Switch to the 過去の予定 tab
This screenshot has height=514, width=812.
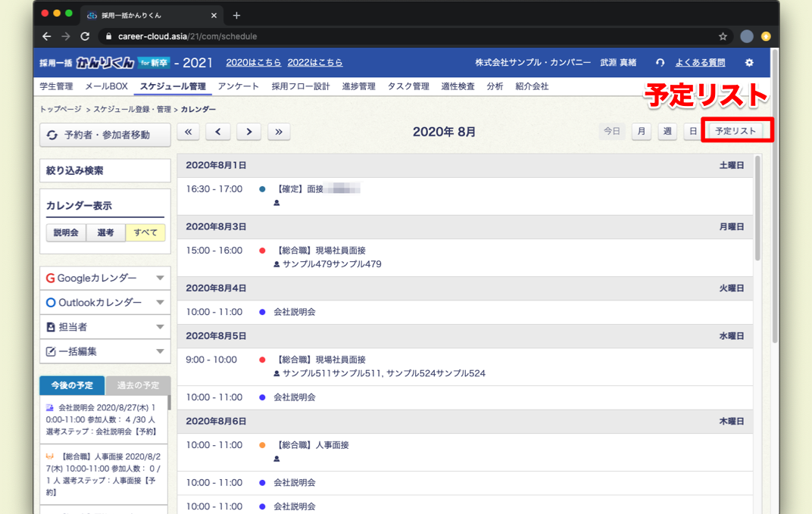click(x=138, y=385)
